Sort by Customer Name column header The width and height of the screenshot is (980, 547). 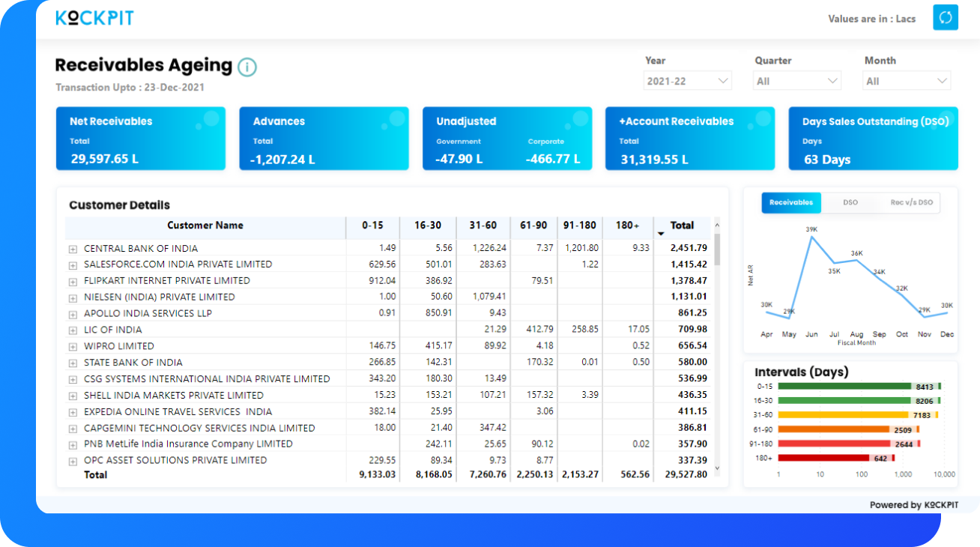click(205, 226)
